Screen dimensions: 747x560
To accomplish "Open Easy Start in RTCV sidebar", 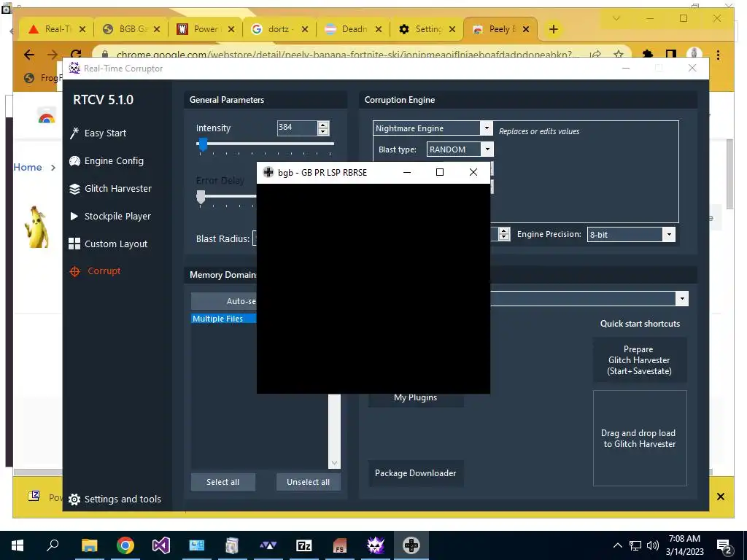I will [105, 133].
